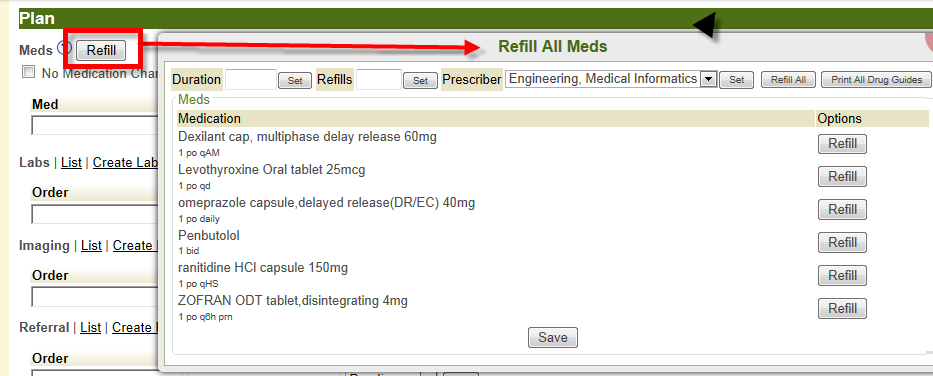Click Print All Drug Guides button
This screenshot has width=933, height=376.
click(x=876, y=80)
